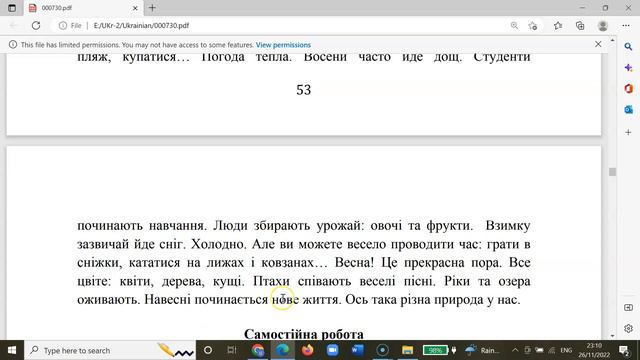Switch to Microsoft Edge on taskbar
The image size is (640, 360).
click(x=282, y=350)
